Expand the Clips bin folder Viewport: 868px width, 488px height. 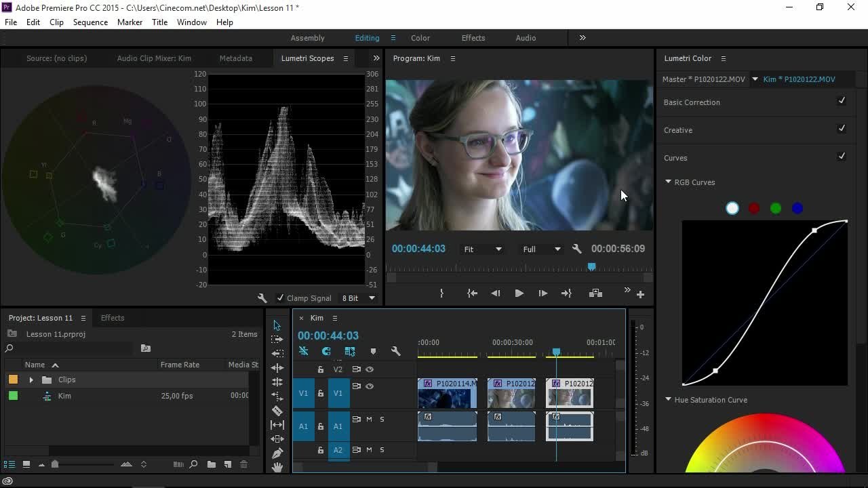point(31,380)
